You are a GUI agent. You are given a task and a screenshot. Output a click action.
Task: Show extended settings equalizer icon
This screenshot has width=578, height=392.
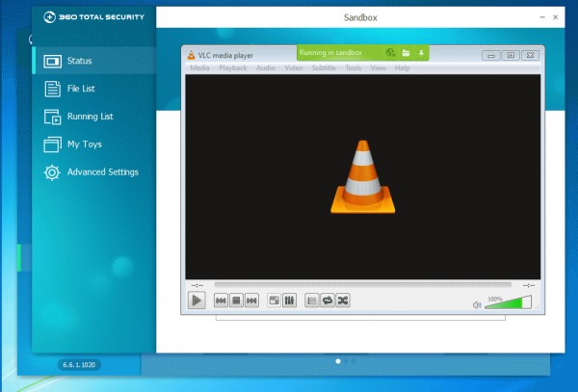[289, 301]
